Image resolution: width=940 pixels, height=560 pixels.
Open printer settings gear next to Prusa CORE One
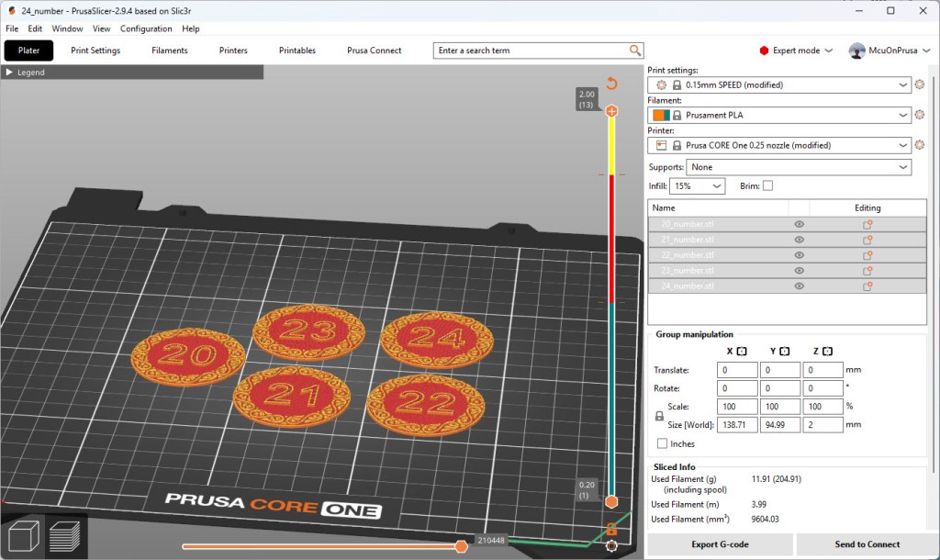tap(920, 145)
